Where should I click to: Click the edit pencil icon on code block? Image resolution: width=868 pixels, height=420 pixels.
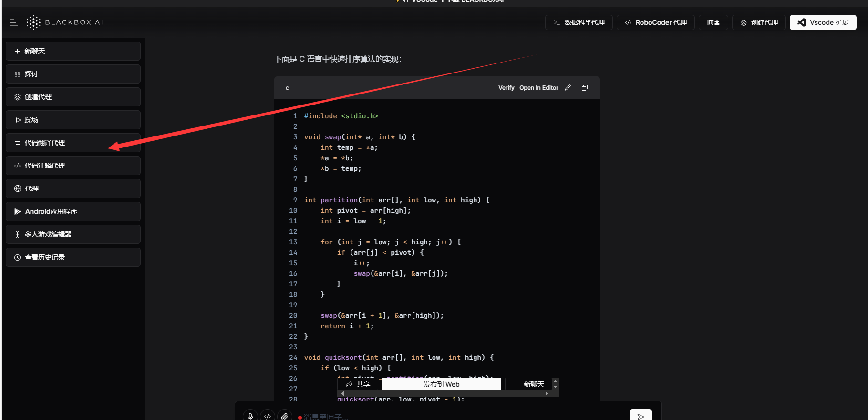[568, 88]
